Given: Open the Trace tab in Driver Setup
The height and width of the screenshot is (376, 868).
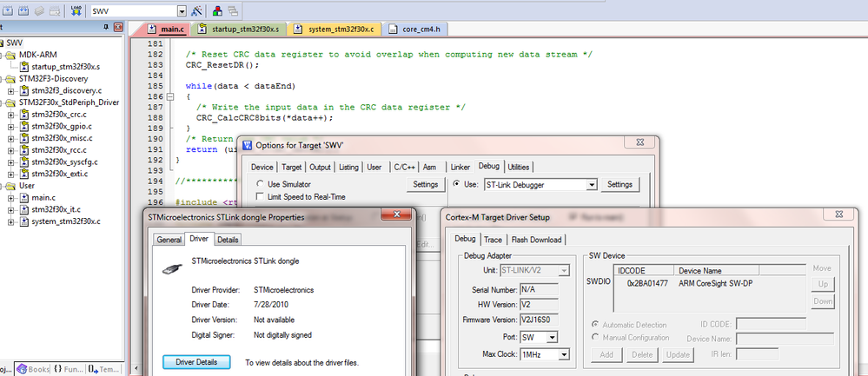Looking at the screenshot, I should coord(494,240).
